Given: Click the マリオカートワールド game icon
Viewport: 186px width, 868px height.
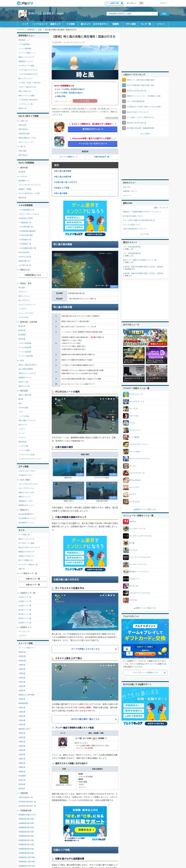Looking at the screenshot, I should [126, 564].
